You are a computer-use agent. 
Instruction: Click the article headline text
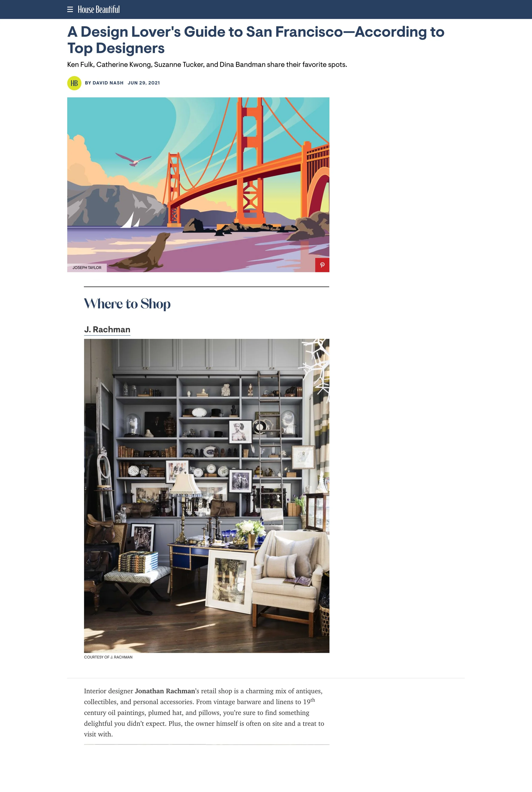tap(256, 40)
